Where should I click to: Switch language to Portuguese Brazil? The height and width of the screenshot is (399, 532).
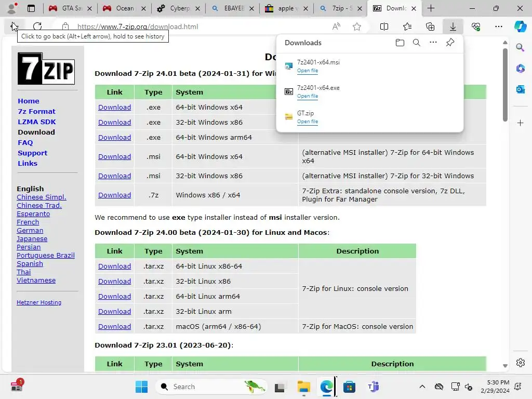click(46, 256)
